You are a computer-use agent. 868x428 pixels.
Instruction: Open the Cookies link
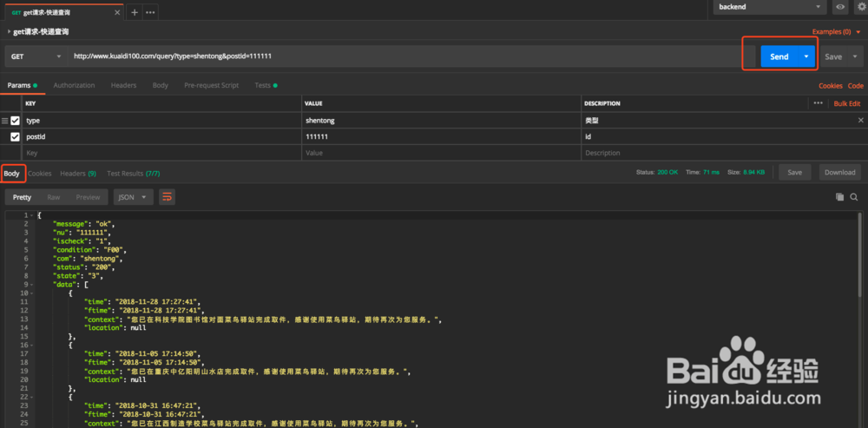831,86
